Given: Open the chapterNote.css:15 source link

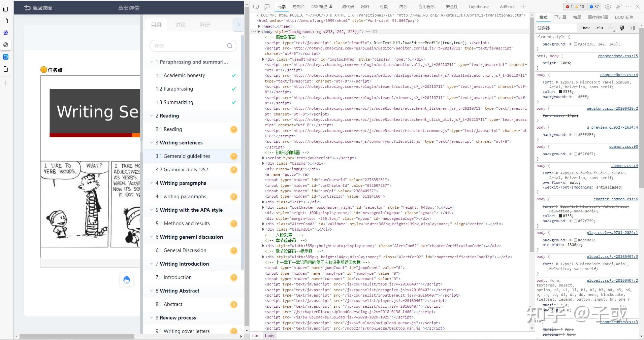Looking at the screenshot, I should pyautogui.click(x=618, y=56).
